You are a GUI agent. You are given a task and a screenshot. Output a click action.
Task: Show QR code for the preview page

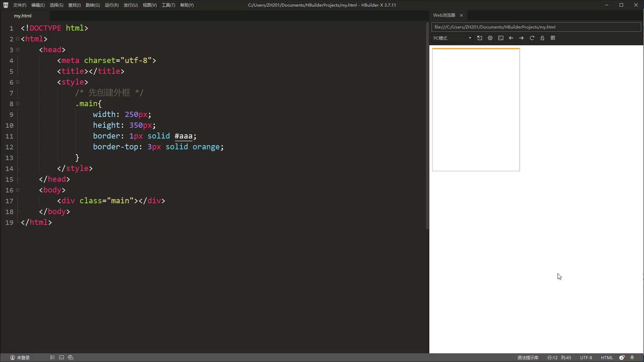coord(553,38)
